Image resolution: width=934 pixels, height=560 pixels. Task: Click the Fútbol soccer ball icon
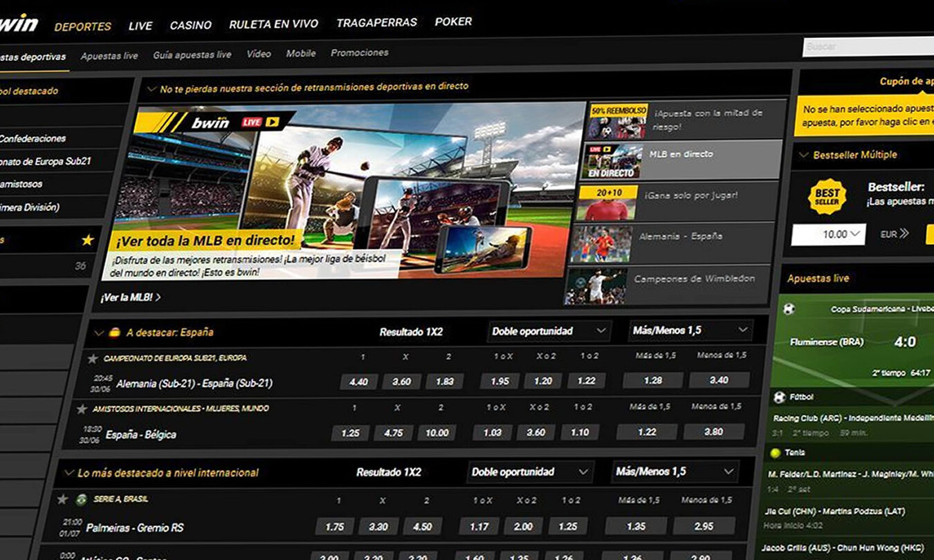(x=780, y=398)
